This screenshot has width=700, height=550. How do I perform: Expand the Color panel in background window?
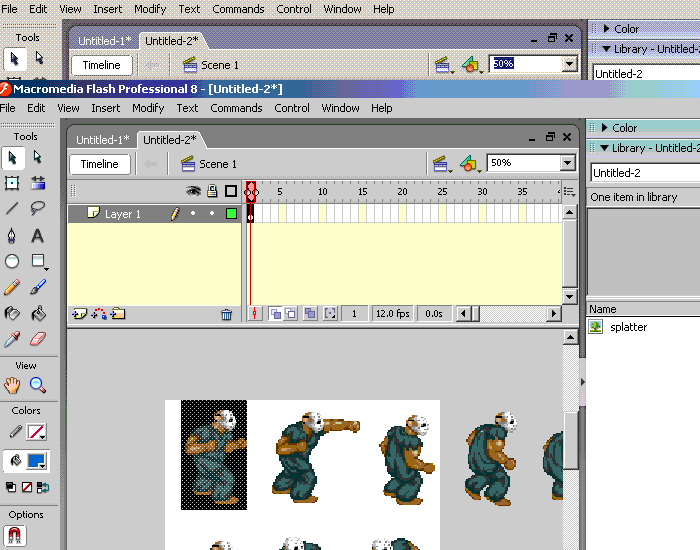click(606, 29)
